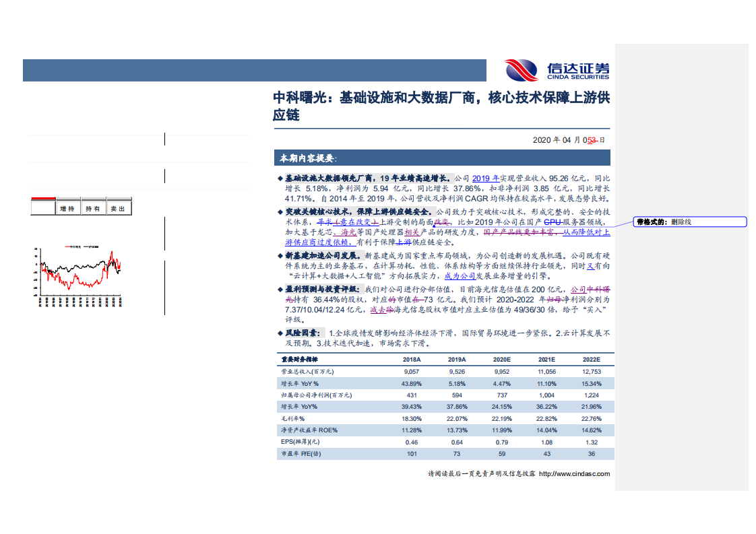
Task: Switch to the 2020E column header
Action: point(501,360)
